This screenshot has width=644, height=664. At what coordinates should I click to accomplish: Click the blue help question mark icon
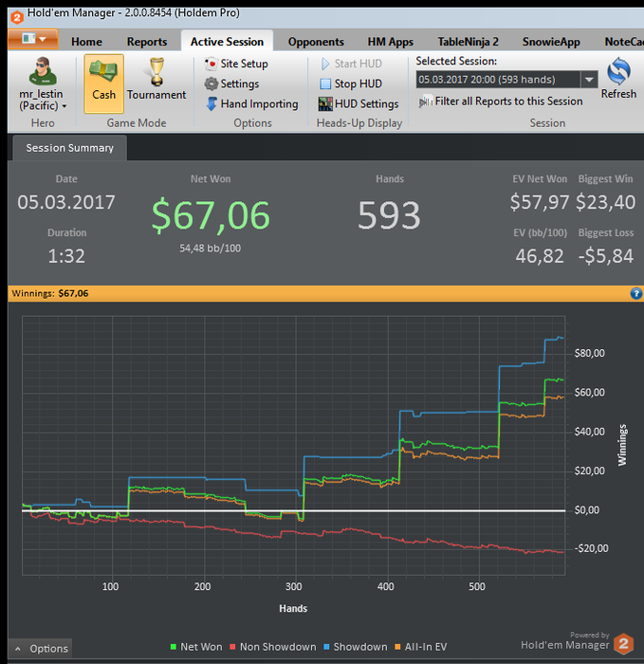(x=636, y=293)
